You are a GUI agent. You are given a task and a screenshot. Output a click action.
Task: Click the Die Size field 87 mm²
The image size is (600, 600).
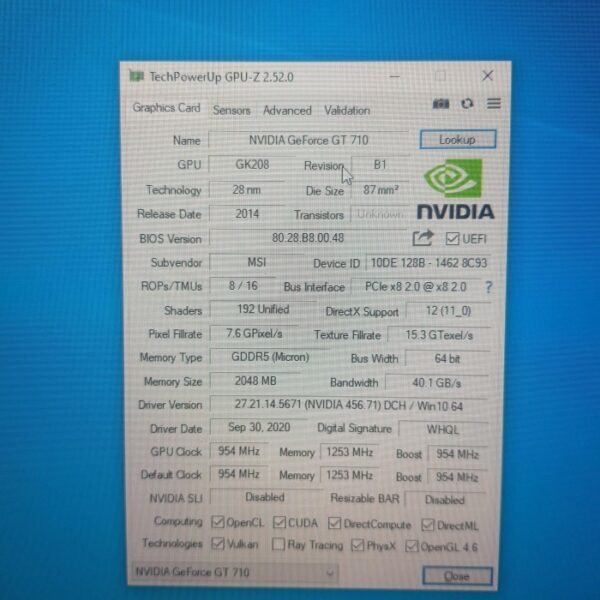tap(380, 190)
